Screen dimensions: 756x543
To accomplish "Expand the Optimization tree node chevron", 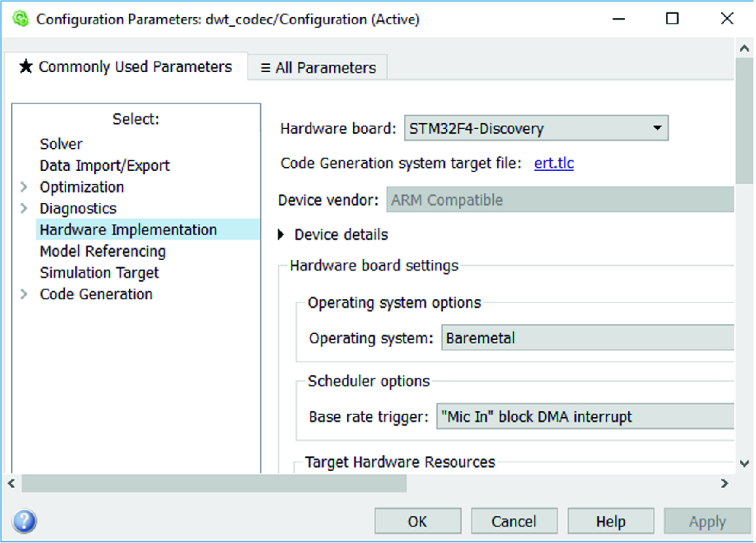I will (24, 187).
